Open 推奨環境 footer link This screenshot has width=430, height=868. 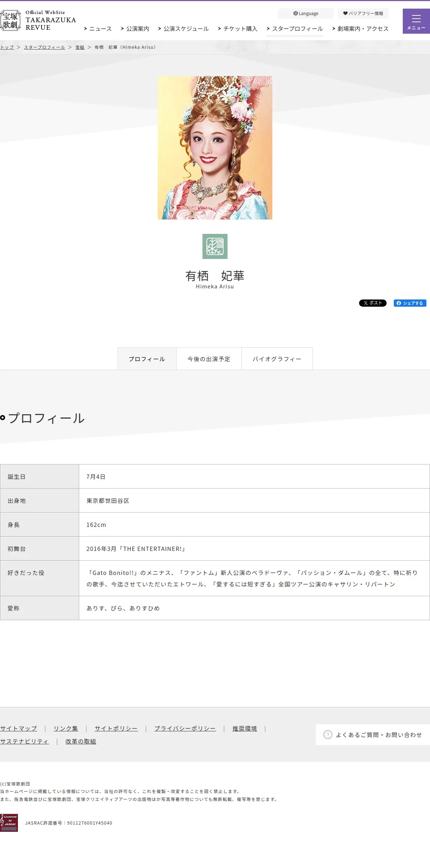245,728
